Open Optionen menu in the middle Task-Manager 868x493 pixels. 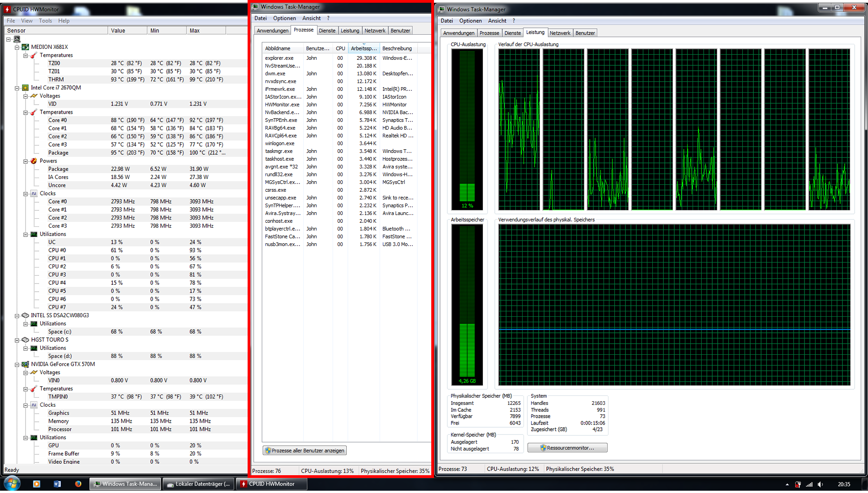[x=285, y=18]
